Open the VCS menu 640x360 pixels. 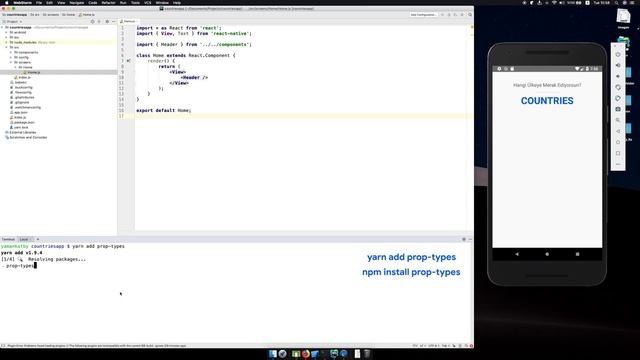click(147, 2)
